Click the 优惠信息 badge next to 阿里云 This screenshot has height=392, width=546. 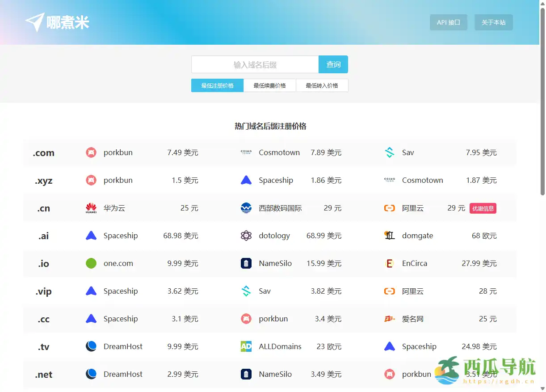point(483,208)
